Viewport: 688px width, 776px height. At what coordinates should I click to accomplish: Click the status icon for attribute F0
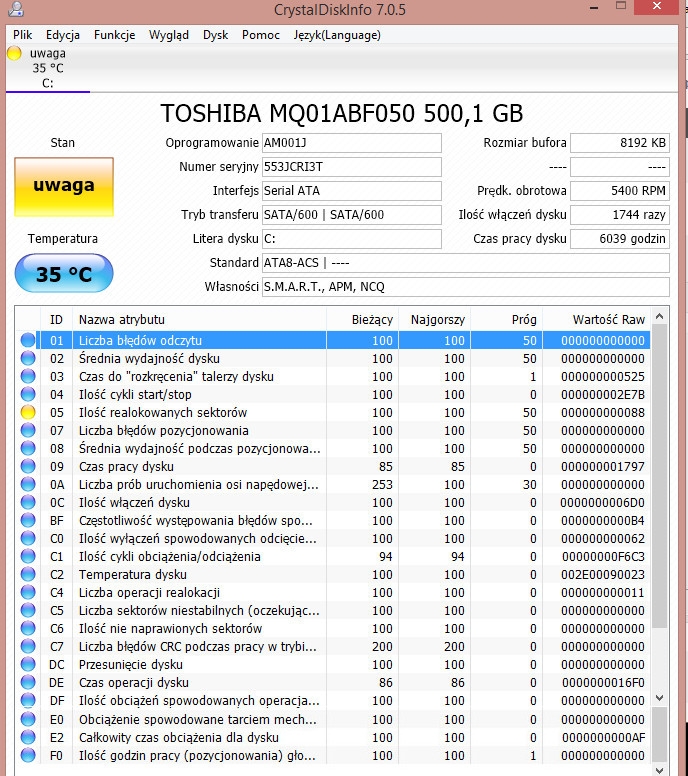coord(28,755)
